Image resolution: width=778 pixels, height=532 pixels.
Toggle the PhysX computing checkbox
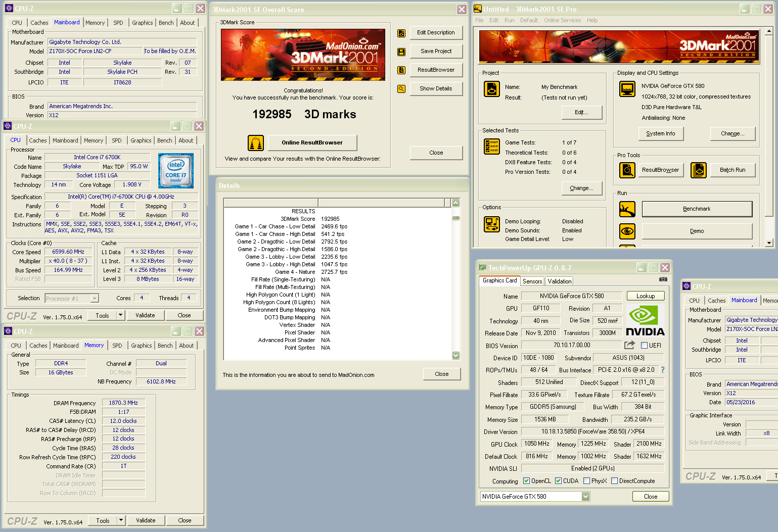point(586,481)
